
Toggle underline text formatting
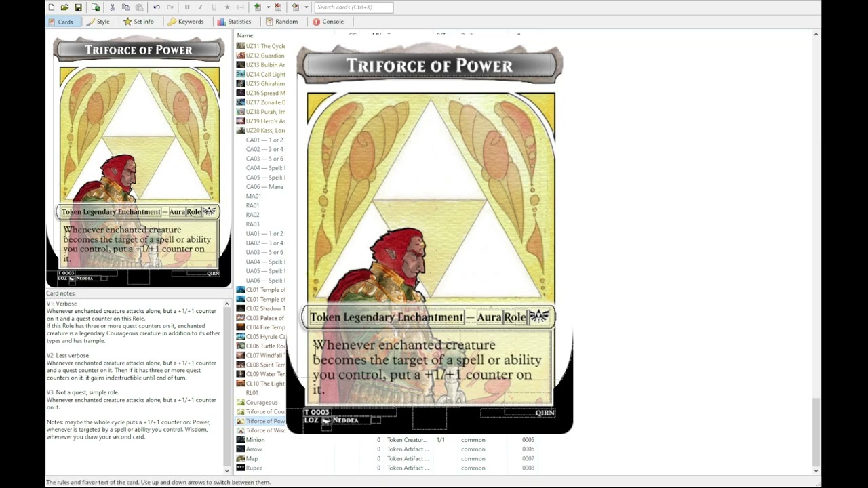pyautogui.click(x=214, y=7)
